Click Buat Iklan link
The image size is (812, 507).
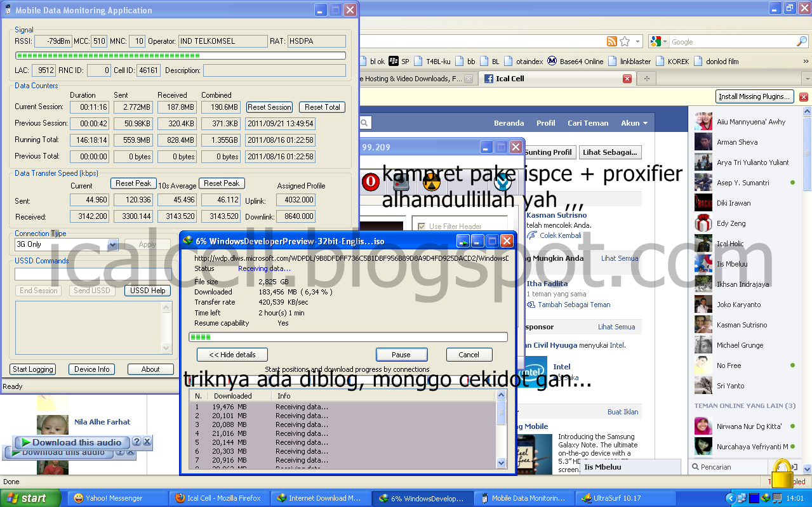tap(623, 412)
